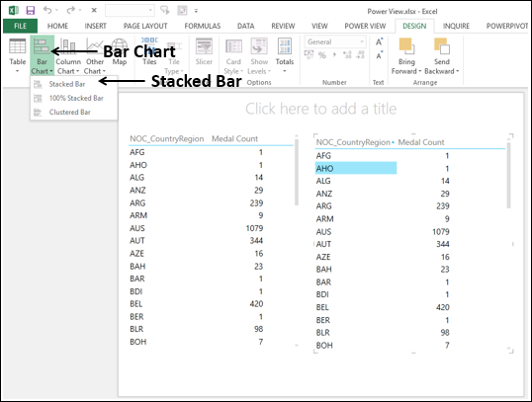Click the increase decimal icon
The width and height of the screenshot is (532, 402).
(347, 55)
